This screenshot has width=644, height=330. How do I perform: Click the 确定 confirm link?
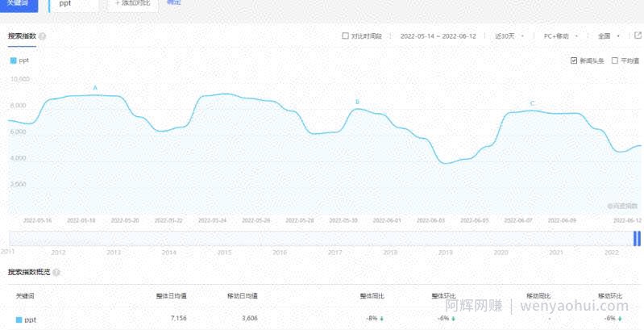click(x=174, y=2)
